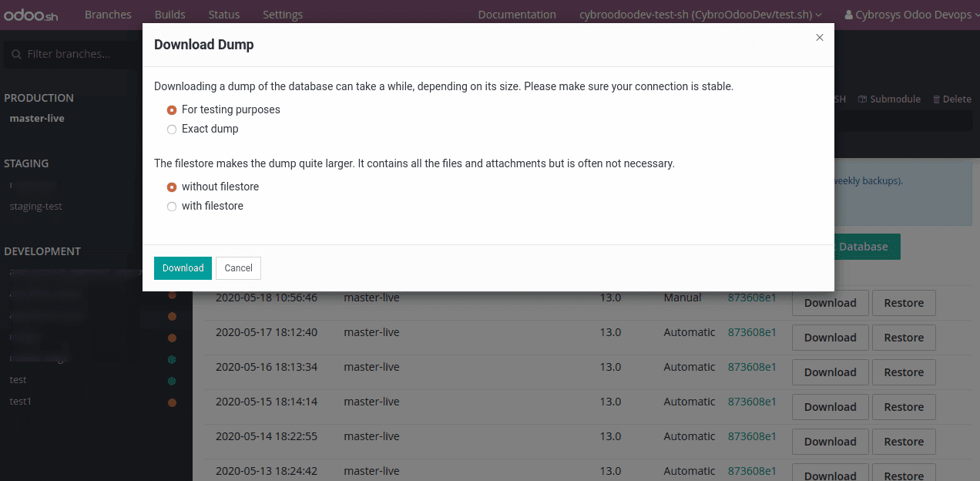
Task: Cancel the Download Dump dialog
Action: pos(238,268)
